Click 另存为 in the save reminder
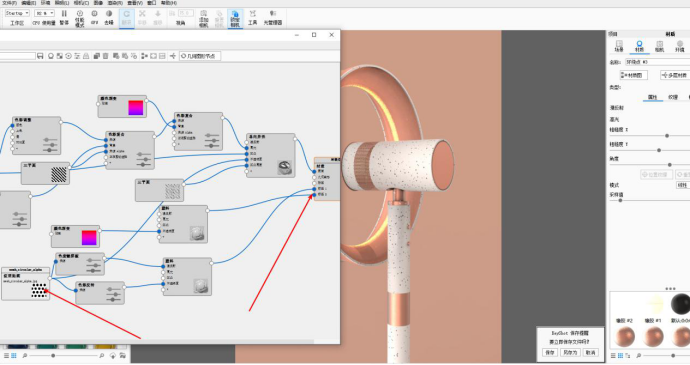The height and width of the screenshot is (365, 690). click(570, 352)
